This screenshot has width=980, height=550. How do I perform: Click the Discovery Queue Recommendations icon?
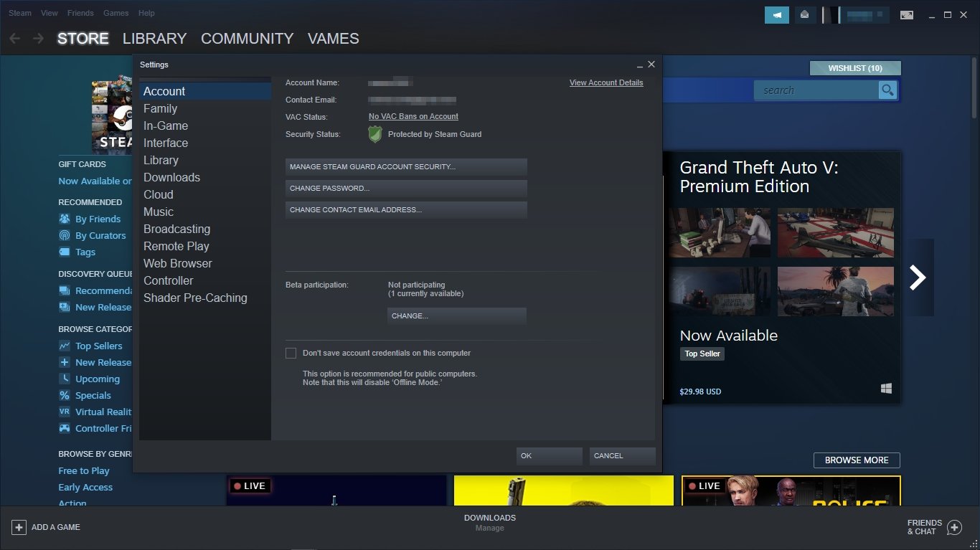pyautogui.click(x=64, y=290)
